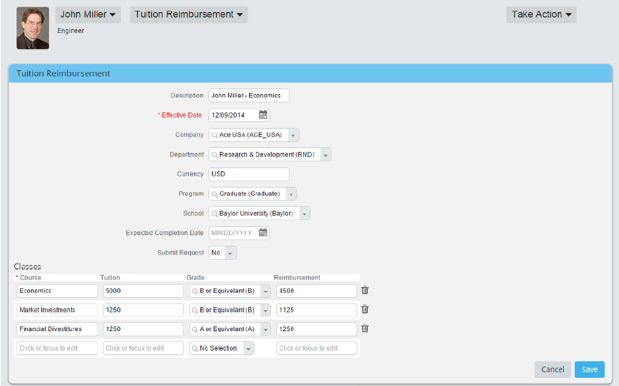Expand the Department dropdown arrow
Image resolution: width=619 pixels, height=386 pixels.
point(326,155)
